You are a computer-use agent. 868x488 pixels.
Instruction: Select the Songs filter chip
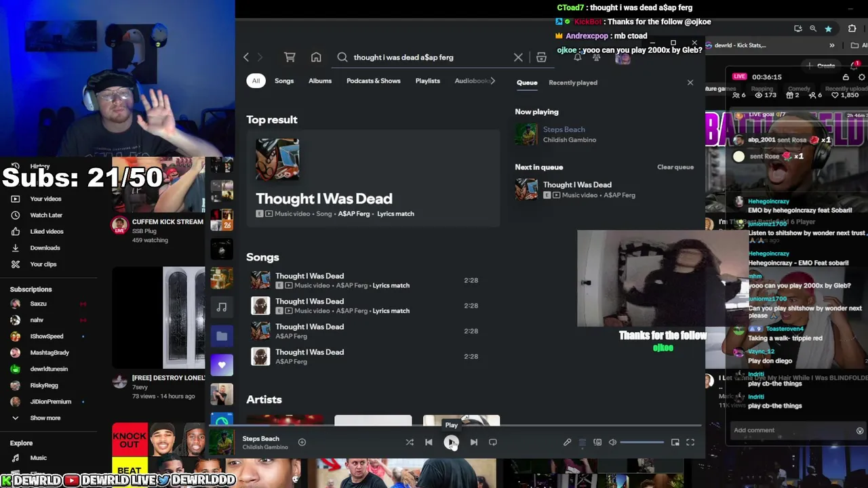click(284, 81)
